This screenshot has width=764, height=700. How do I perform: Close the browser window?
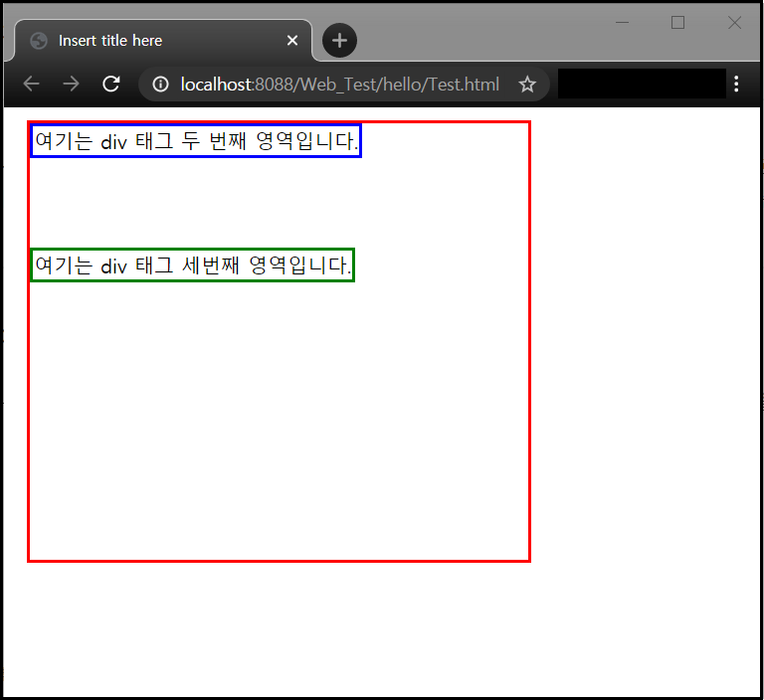pyautogui.click(x=734, y=23)
